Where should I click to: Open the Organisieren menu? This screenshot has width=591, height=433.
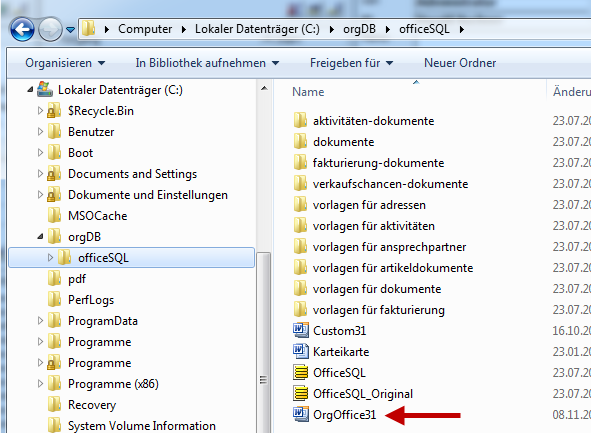coord(65,63)
